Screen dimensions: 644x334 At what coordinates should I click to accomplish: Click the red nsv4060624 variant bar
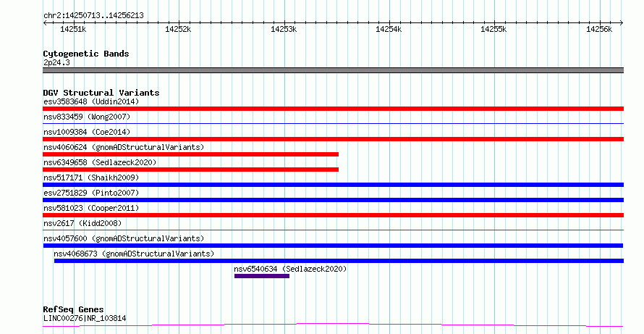click(191, 154)
